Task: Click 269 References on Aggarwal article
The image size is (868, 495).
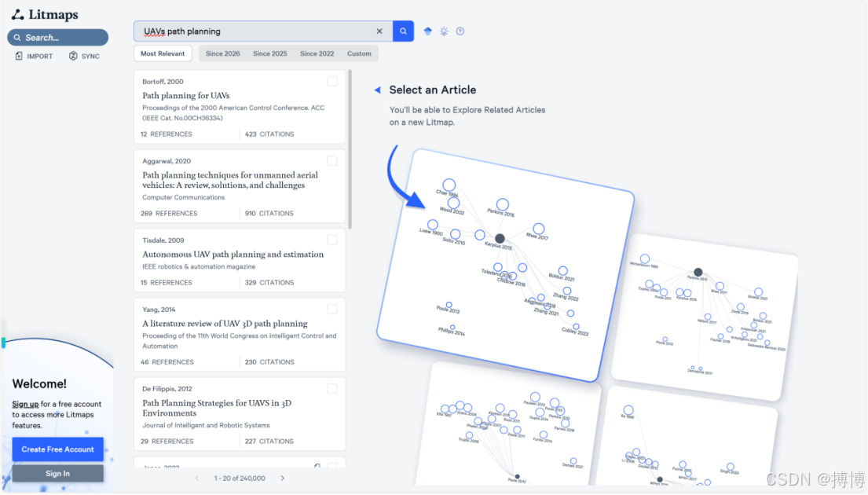Action: click(169, 213)
